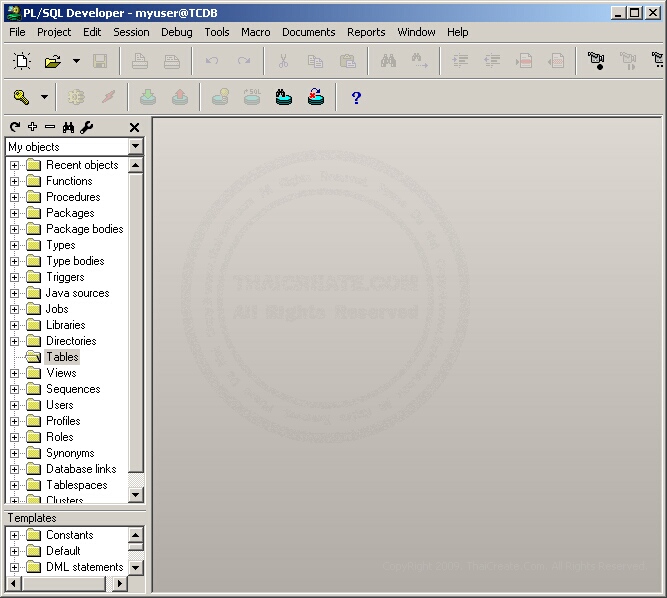Click the object browser plus icon

click(x=32, y=127)
